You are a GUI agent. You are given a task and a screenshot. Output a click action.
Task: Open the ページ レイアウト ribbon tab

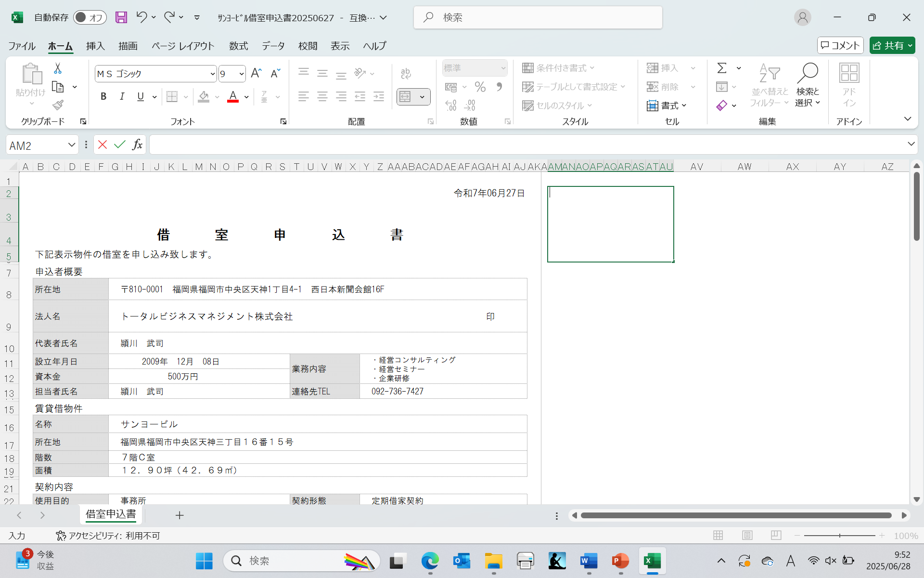[183, 46]
